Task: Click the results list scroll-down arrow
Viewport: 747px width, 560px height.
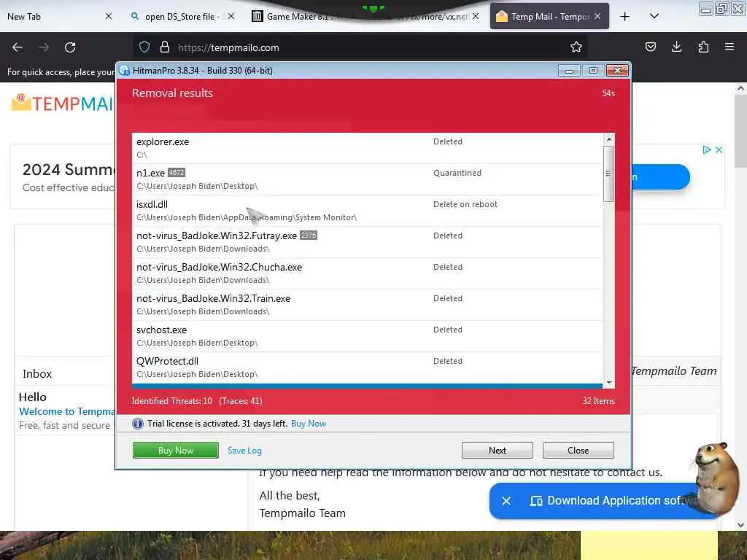Action: tap(608, 382)
